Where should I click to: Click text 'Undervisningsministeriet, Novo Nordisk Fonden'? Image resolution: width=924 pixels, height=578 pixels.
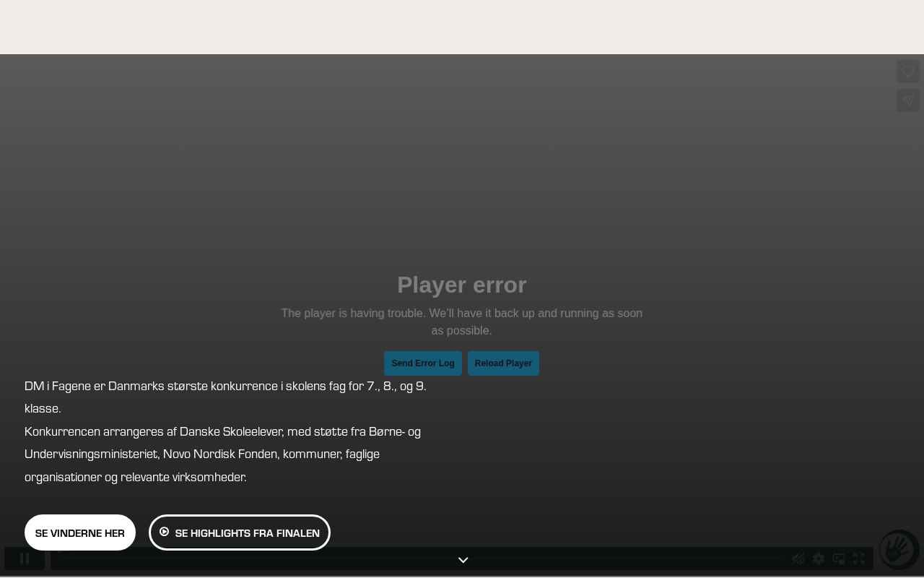[151, 454]
